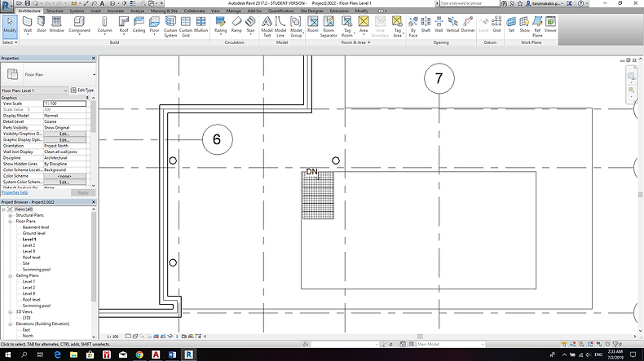Select the Mullion tool

pos(201,24)
